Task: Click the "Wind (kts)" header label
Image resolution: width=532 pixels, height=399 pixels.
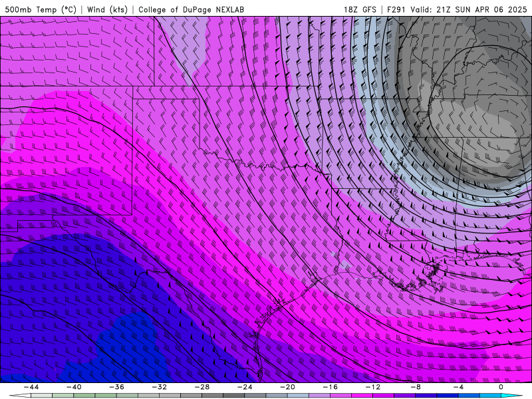Action: pos(107,9)
